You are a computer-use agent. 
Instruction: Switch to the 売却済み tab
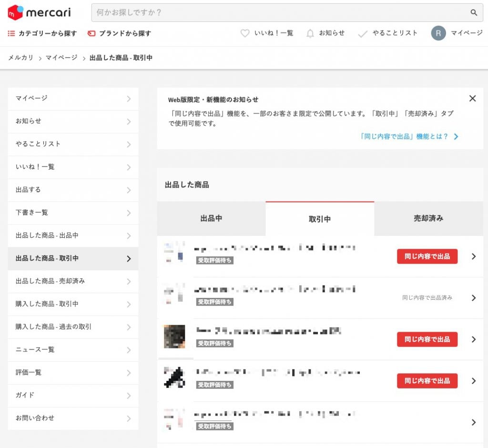coord(428,218)
